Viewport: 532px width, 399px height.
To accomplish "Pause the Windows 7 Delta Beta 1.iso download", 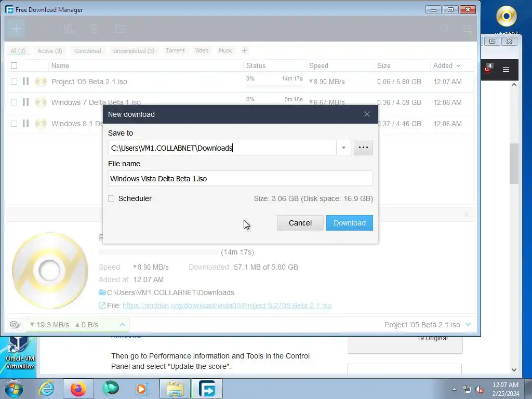I will [x=26, y=102].
